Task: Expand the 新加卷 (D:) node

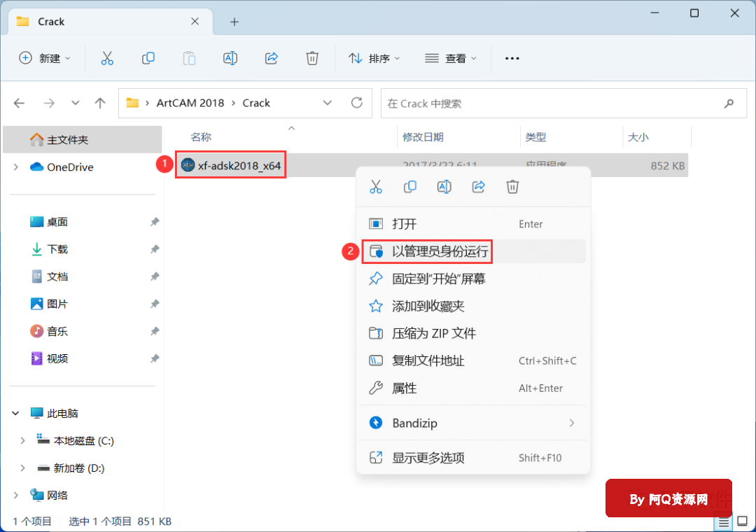Action: pyautogui.click(x=22, y=468)
